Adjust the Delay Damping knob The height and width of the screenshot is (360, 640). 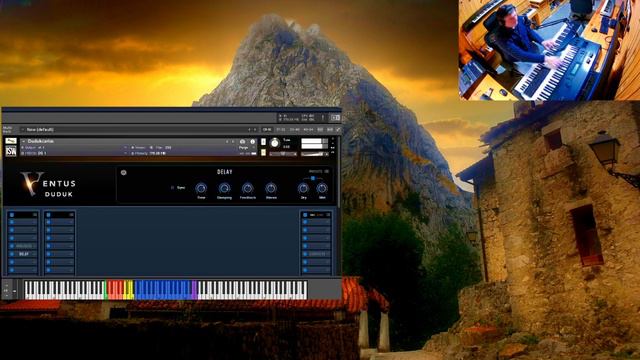tap(224, 188)
